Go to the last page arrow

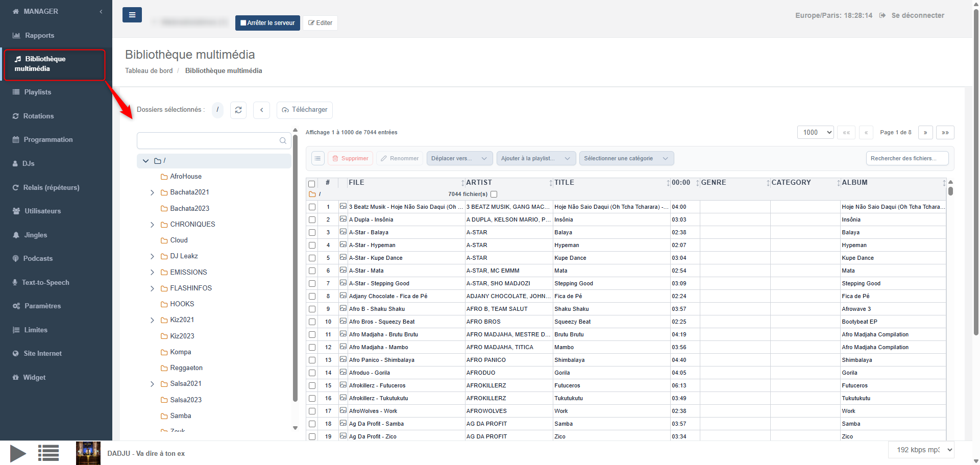(945, 133)
